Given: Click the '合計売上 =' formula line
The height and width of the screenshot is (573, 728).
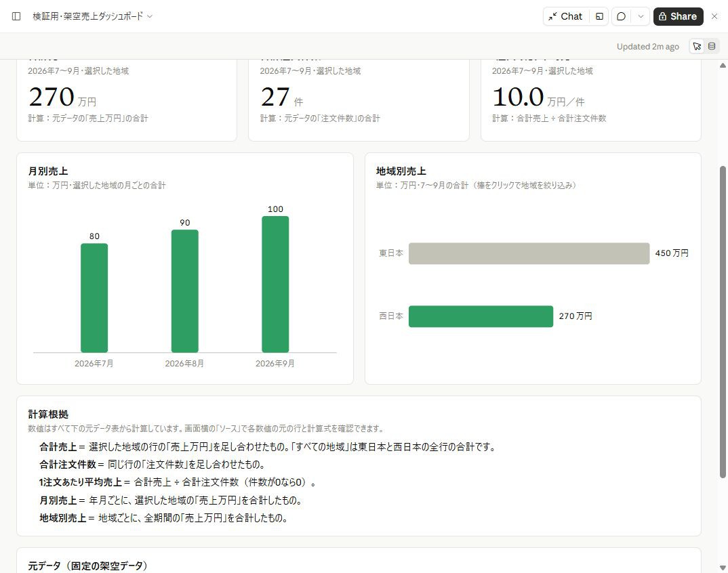Looking at the screenshot, I should pyautogui.click(x=268, y=447).
